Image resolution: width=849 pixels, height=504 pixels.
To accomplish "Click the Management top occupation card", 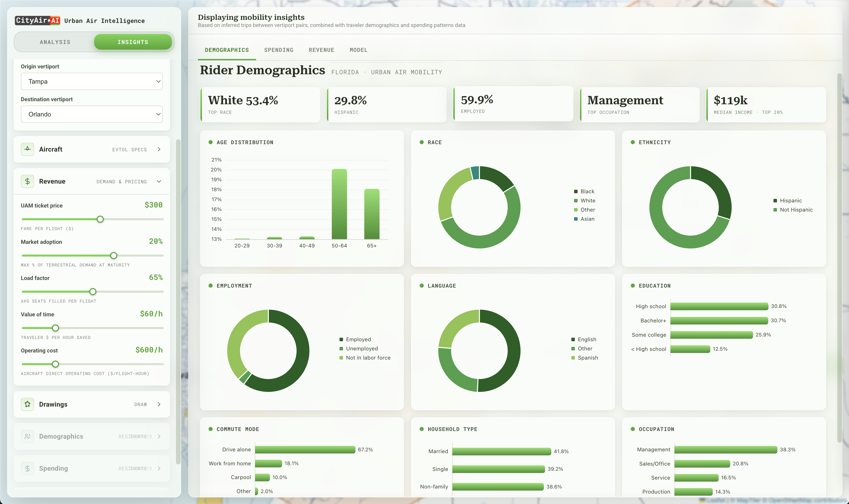I will [639, 105].
